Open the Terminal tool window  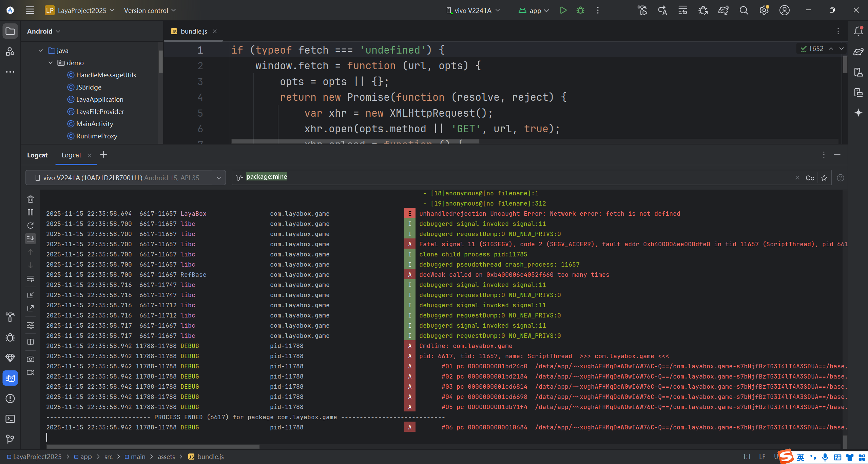pyautogui.click(x=10, y=419)
